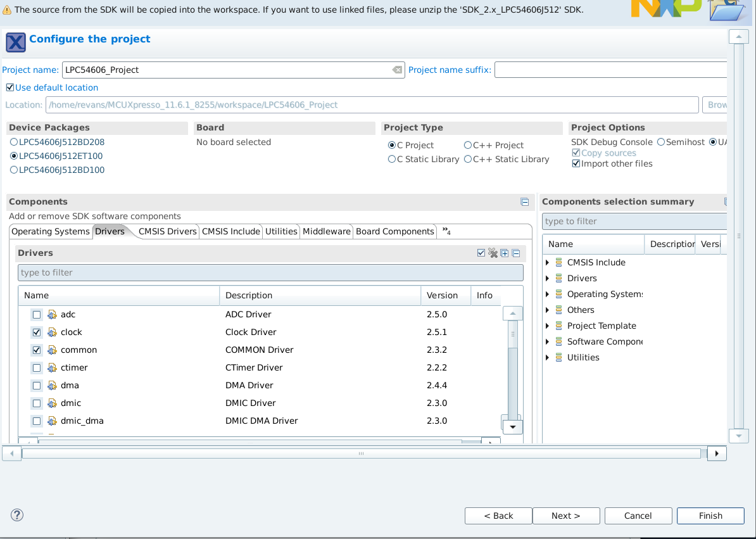Click the help question mark icon
Screen dimensions: 756x539
pos(17,515)
